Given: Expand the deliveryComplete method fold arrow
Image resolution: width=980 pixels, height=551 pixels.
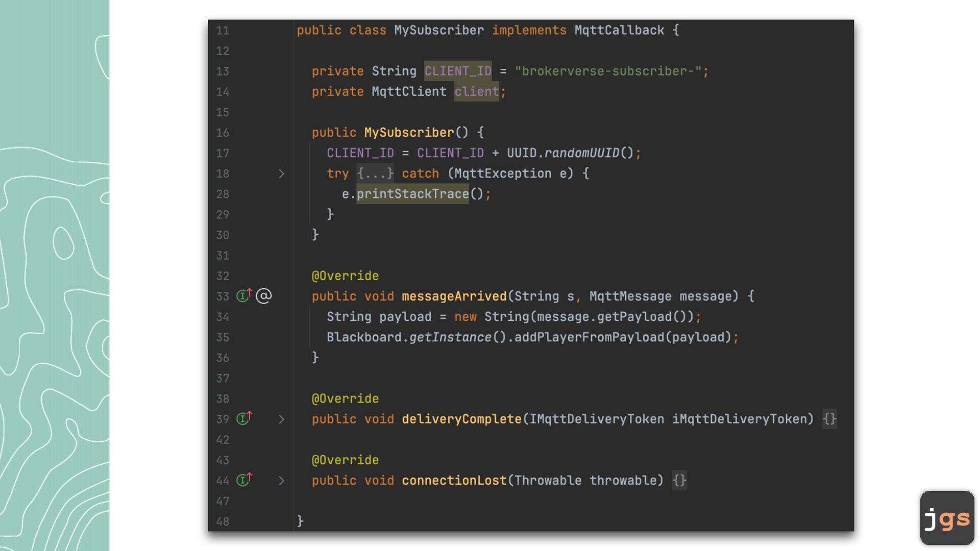Looking at the screenshot, I should [x=281, y=419].
